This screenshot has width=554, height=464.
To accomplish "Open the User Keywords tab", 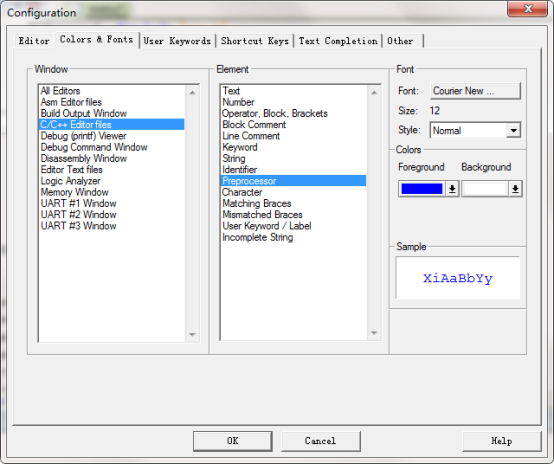I will [177, 41].
